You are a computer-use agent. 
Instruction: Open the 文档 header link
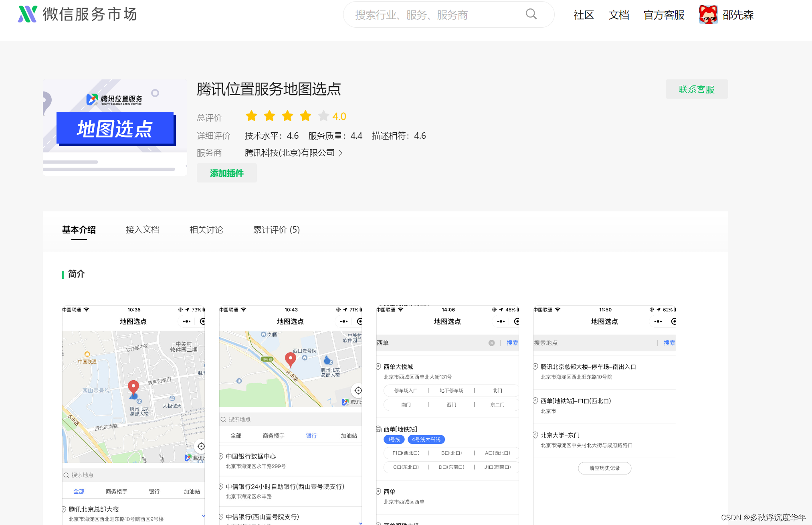(x=618, y=15)
